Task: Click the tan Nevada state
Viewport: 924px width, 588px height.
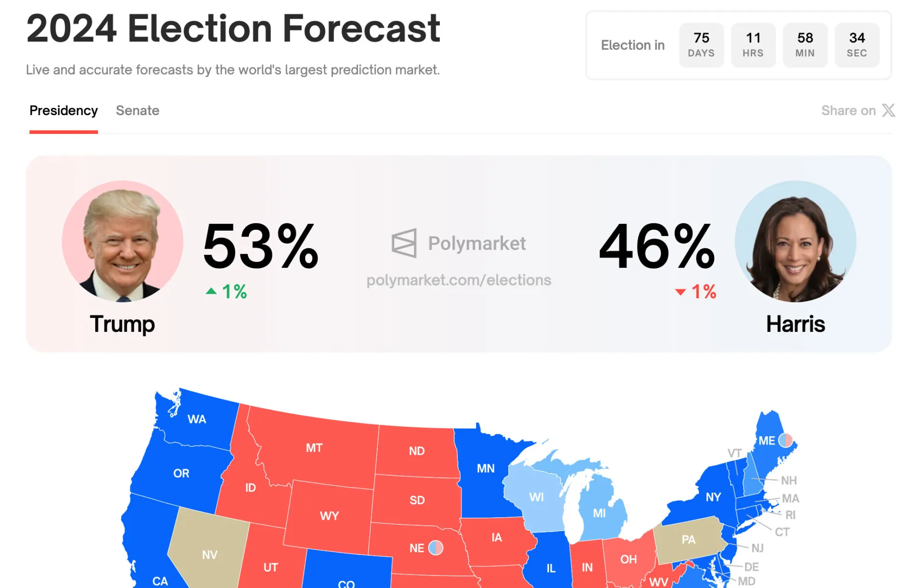Action: [x=209, y=554]
